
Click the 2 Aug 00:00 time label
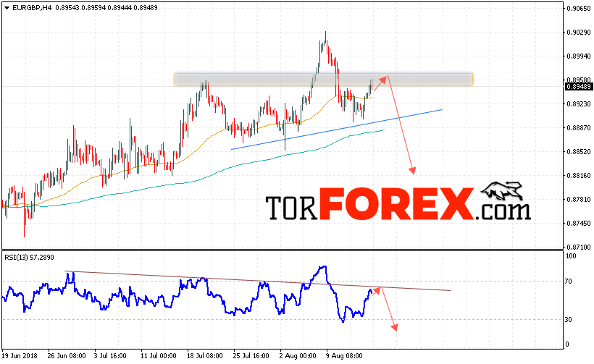[298, 356]
